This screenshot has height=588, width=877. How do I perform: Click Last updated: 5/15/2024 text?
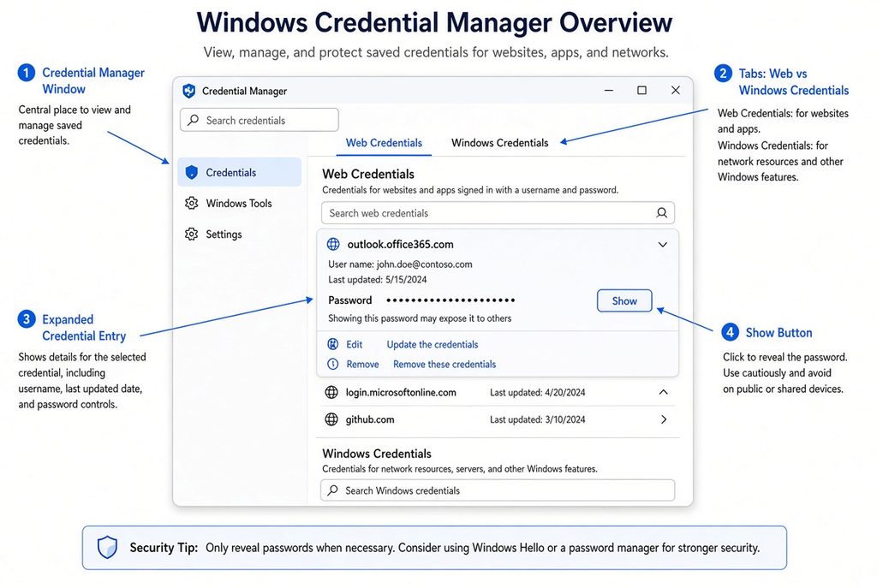coord(378,280)
